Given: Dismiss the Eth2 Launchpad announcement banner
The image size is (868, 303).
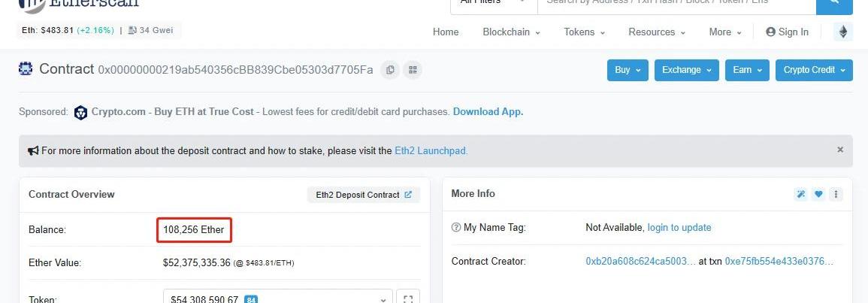Looking at the screenshot, I should coord(840,150).
